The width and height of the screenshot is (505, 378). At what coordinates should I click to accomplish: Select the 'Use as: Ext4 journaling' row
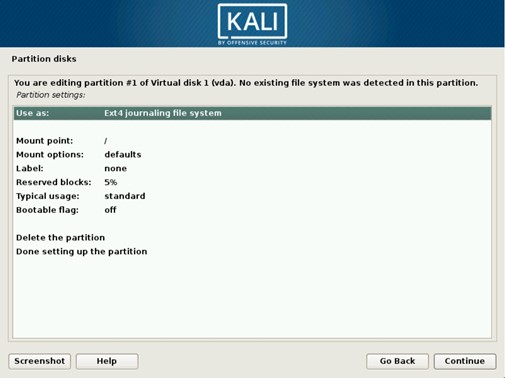(252, 113)
